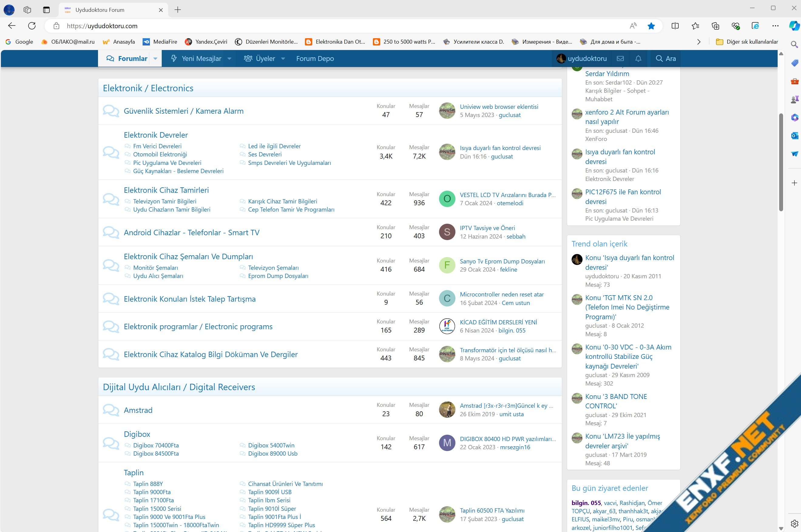Screen dimensions: 801x532
Task: Open Microcontroller neden reset atar thread
Action: point(502,294)
